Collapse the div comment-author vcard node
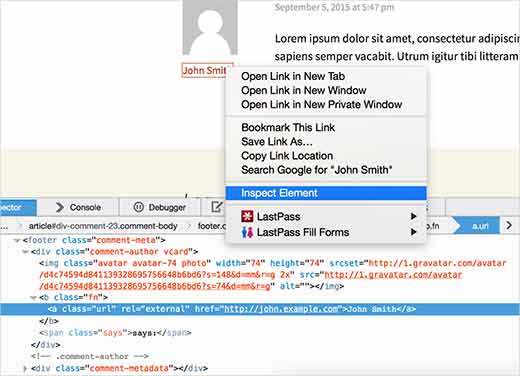This screenshot has height=376, width=520. (x=25, y=252)
